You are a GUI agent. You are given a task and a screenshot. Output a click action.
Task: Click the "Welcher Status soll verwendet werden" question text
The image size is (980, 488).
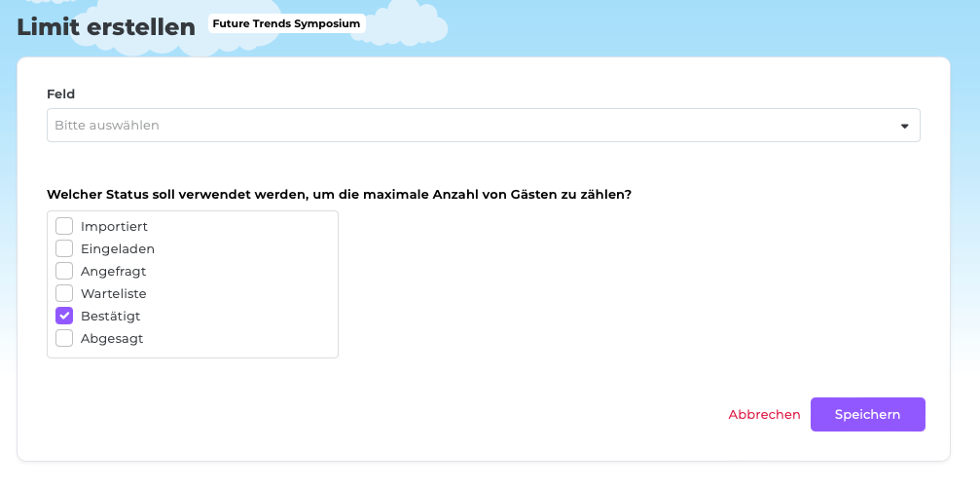(339, 195)
